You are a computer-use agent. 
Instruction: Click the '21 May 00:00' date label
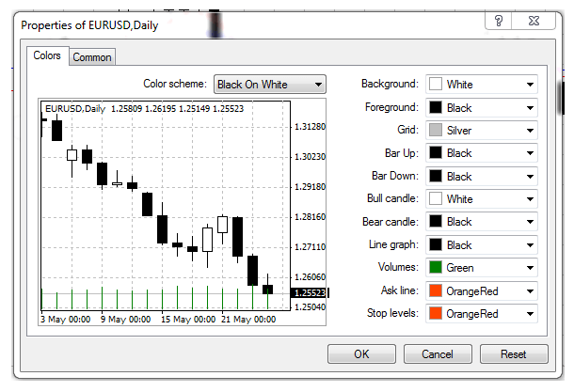pos(248,320)
